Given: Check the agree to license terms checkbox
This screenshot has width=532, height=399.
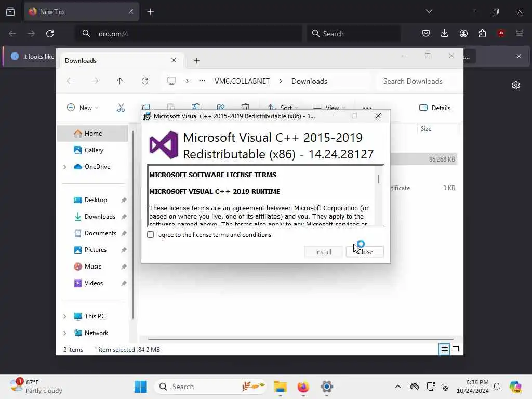Looking at the screenshot, I should pos(150,234).
